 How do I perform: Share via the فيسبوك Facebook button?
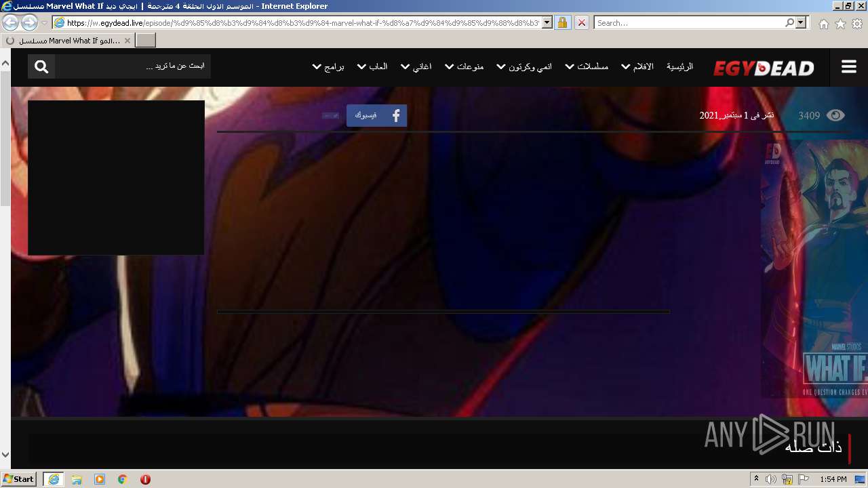376,116
